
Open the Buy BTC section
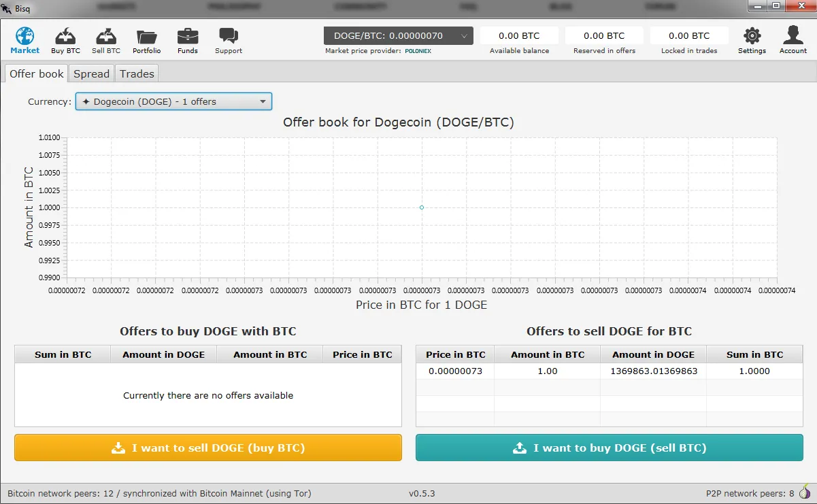click(x=65, y=40)
